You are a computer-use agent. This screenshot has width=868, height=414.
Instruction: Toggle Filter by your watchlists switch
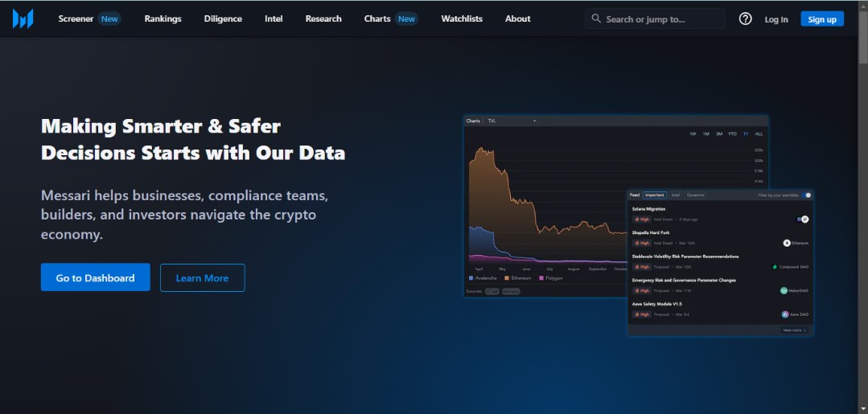point(807,195)
